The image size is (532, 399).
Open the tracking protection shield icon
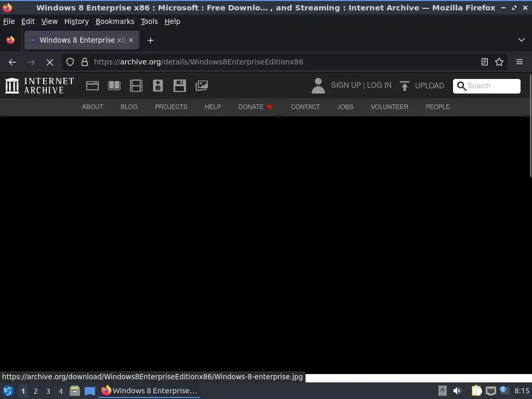[70, 62]
